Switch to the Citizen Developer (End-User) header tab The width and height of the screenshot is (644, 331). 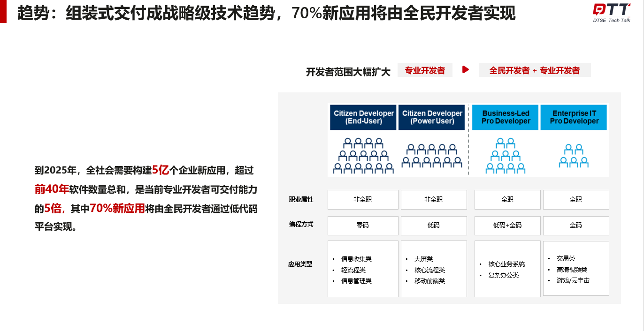tap(363, 117)
